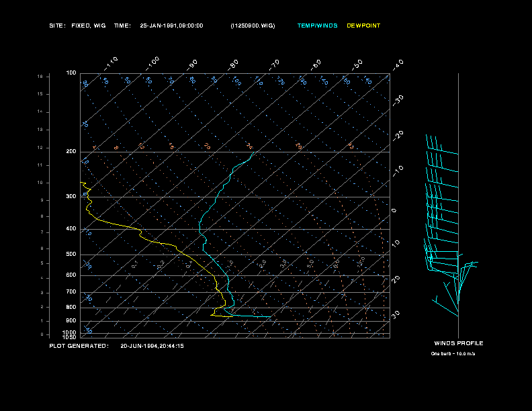
Task: Click the 900 pressure level label
Action: click(x=71, y=320)
